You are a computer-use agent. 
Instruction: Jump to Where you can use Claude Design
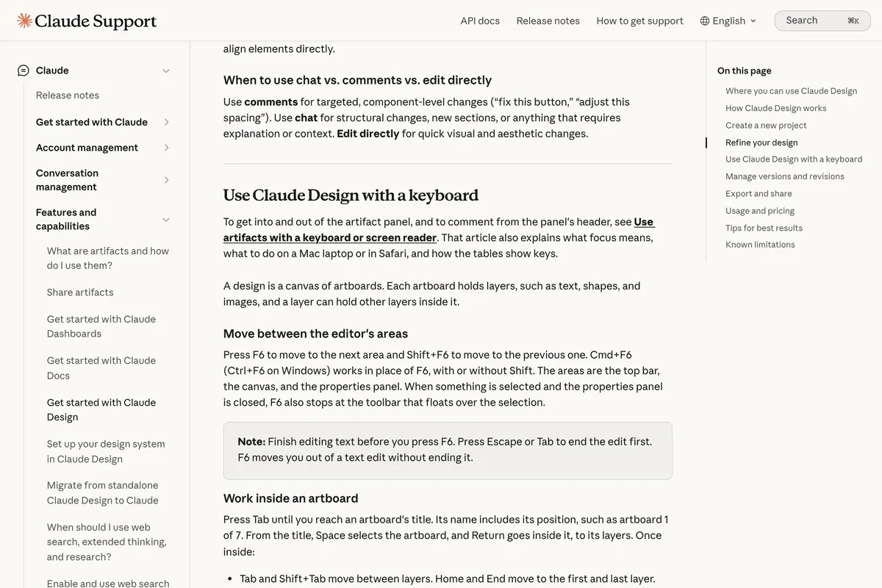tap(791, 91)
